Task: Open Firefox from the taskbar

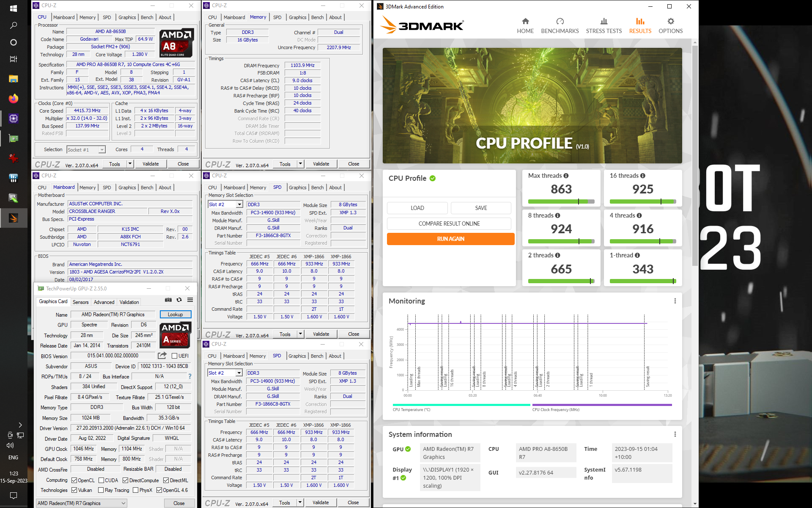Action: [14, 99]
